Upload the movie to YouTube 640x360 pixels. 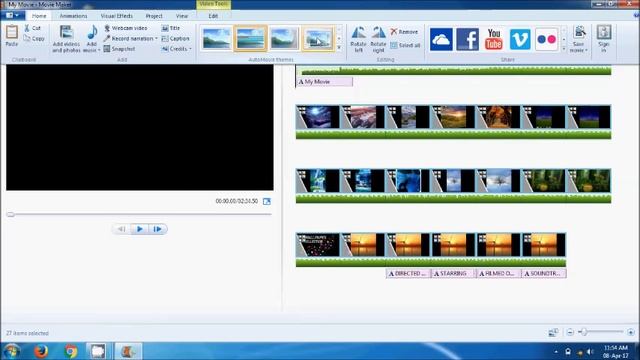pos(494,39)
